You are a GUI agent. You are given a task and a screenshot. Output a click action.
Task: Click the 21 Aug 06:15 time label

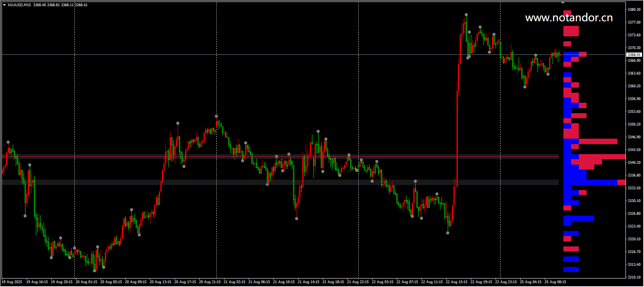tap(259, 282)
